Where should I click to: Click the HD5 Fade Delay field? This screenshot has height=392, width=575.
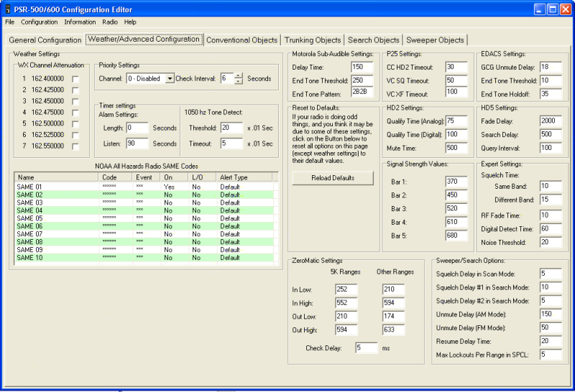551,121
